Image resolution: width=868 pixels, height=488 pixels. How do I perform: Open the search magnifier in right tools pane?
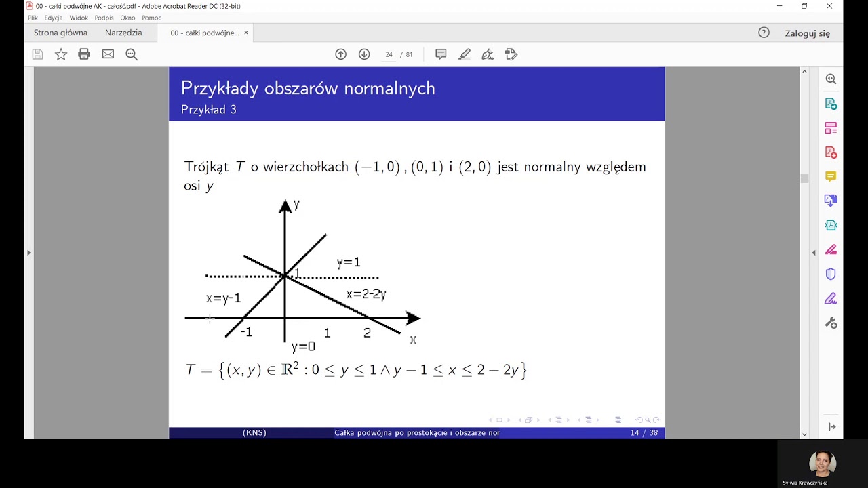(x=831, y=79)
